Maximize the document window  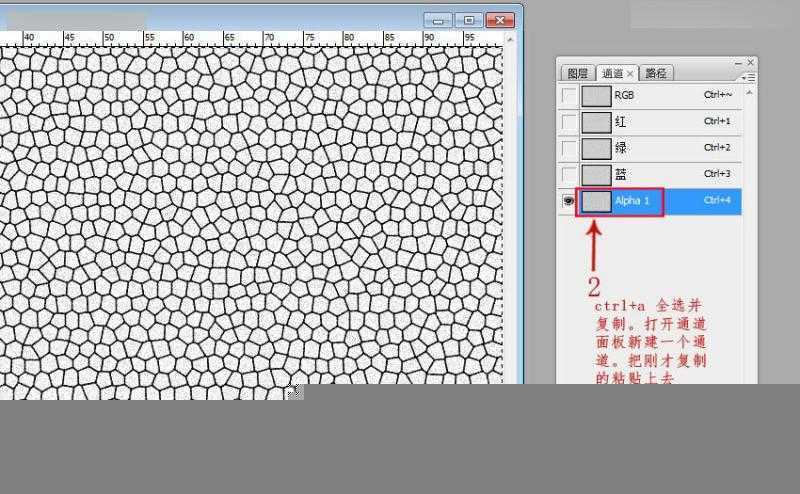pos(468,20)
